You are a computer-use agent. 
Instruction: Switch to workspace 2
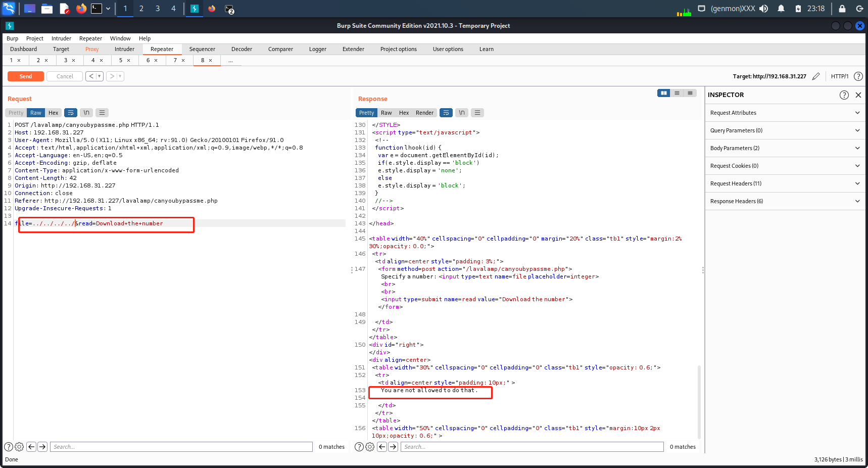(x=141, y=9)
